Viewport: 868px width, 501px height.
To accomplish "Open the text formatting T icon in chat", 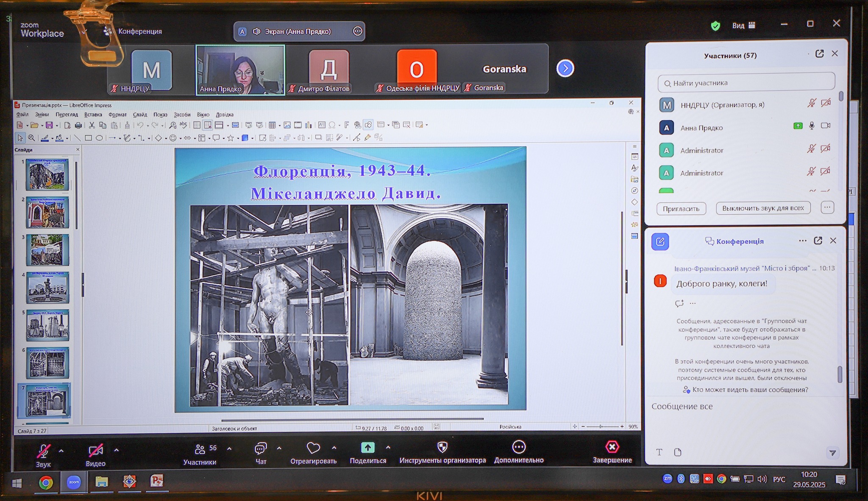I will [659, 452].
